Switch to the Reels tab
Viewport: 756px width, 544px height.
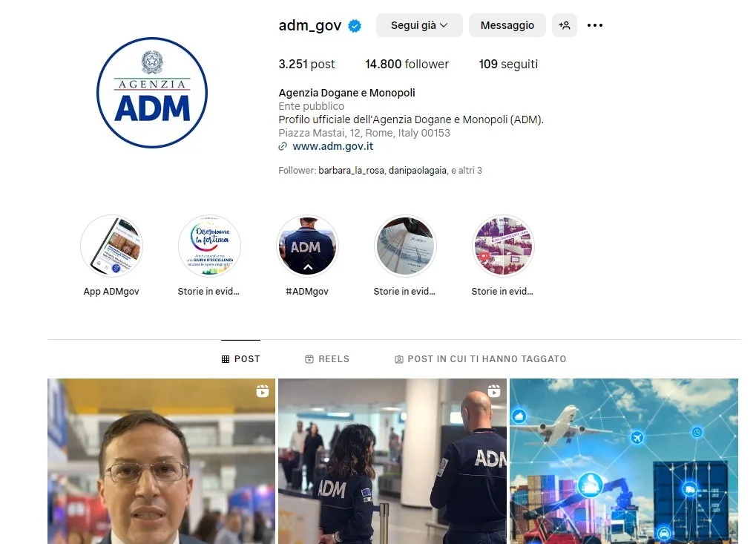(327, 358)
